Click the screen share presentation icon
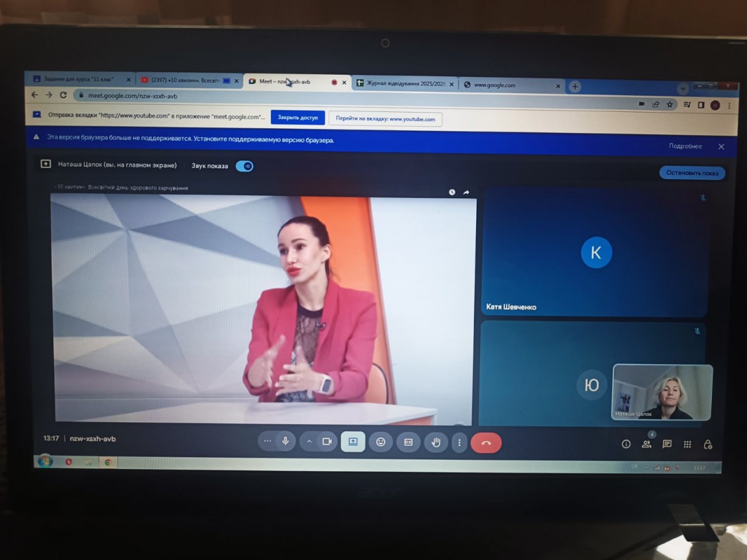The image size is (747, 560). click(353, 442)
